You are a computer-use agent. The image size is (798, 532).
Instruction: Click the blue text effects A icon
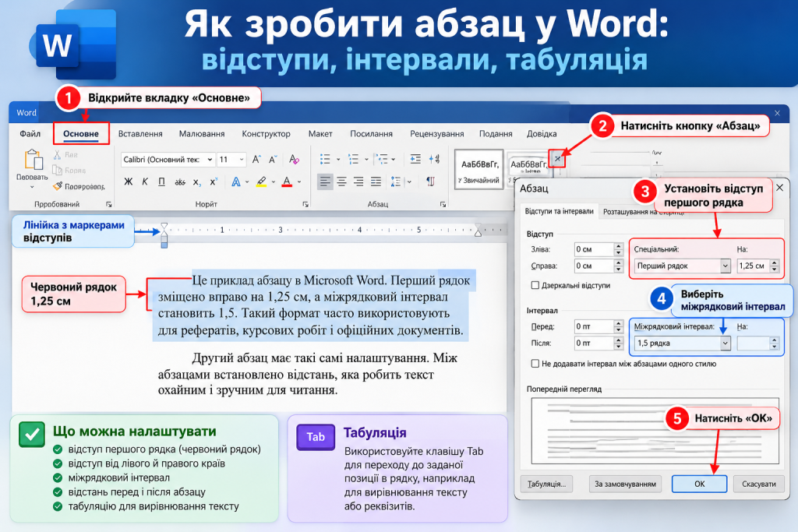coord(235,181)
